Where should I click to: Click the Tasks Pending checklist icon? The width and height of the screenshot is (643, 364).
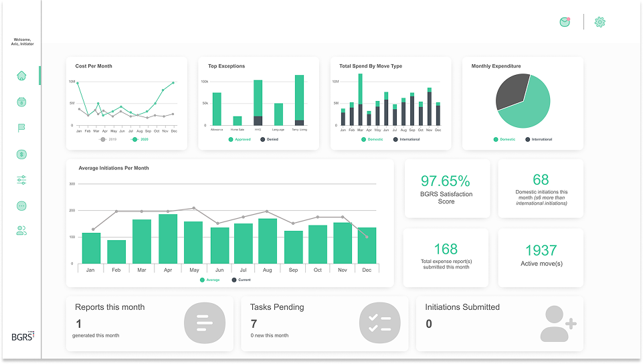coord(380,323)
